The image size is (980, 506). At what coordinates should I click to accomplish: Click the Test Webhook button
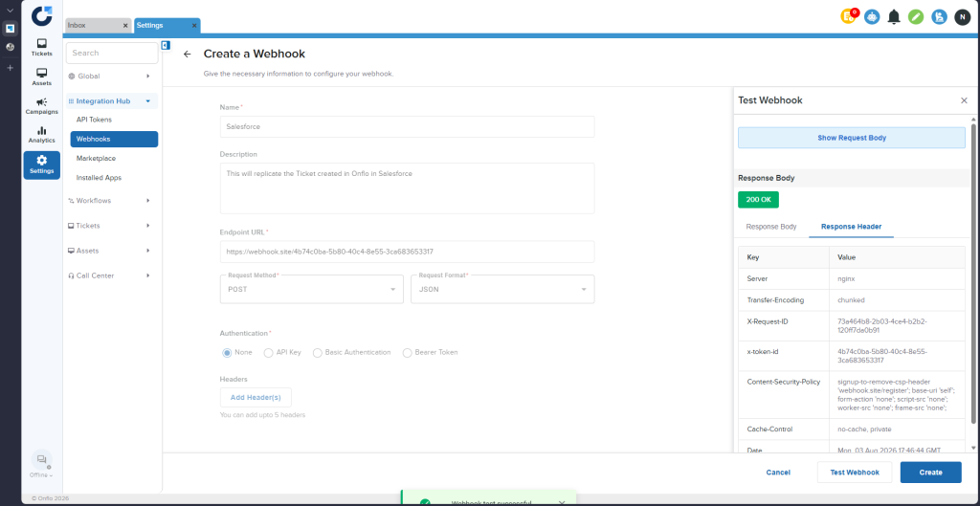[855, 473]
